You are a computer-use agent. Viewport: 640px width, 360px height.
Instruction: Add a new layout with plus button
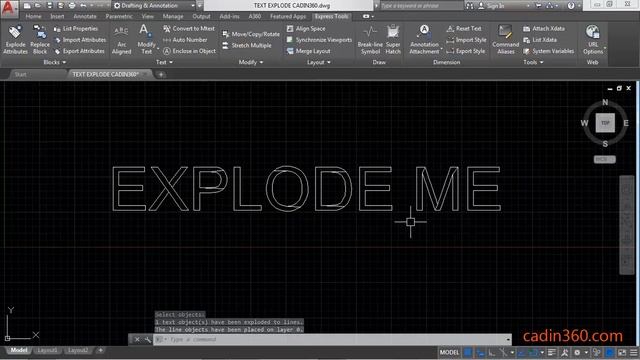[100, 350]
